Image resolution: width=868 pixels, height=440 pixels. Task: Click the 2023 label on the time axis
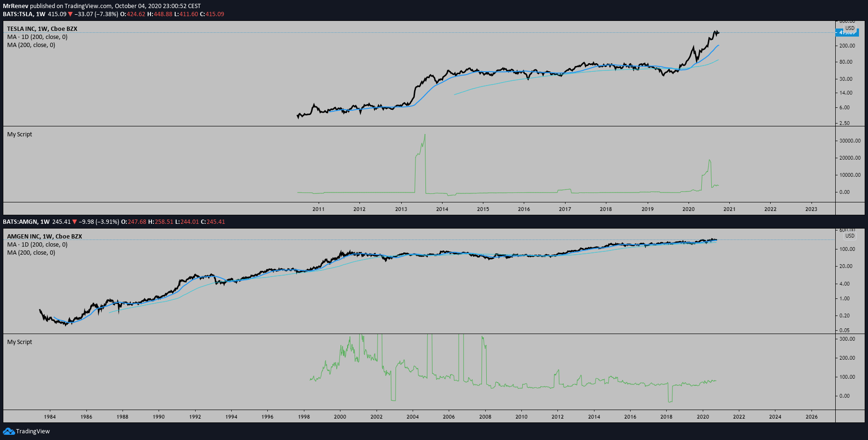click(x=811, y=210)
